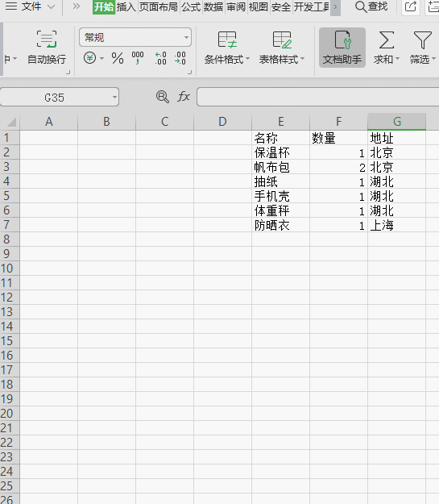Image resolution: width=439 pixels, height=504 pixels.
Task: Click the hamburger menu icon next to 文件
Action: [11, 6]
